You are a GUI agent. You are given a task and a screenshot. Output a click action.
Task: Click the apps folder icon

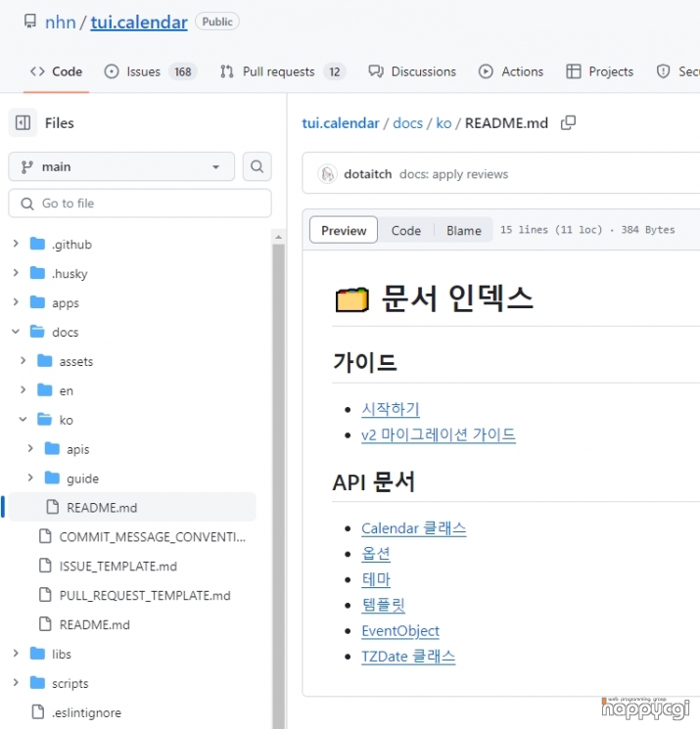pyautogui.click(x=37, y=302)
